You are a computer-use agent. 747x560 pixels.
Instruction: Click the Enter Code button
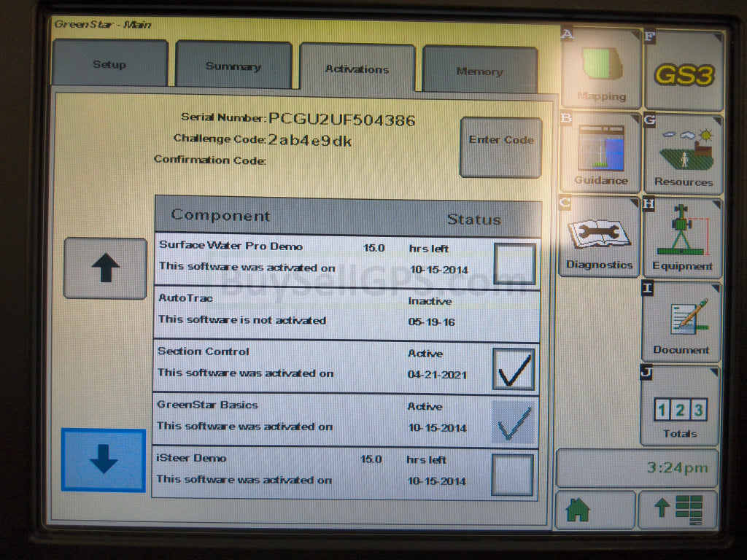[501, 147]
